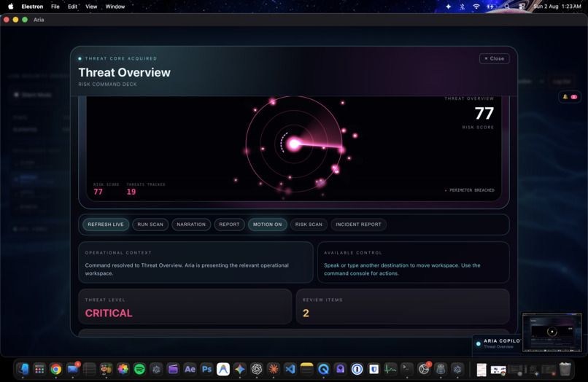The width and height of the screenshot is (588, 382).
Task: Open Finder from the dock
Action: click(x=23, y=370)
